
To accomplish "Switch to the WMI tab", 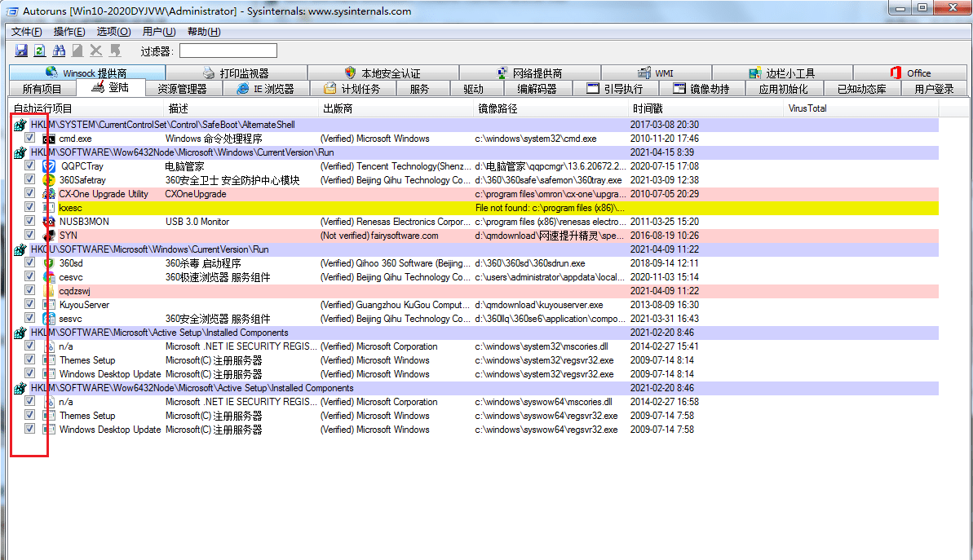I will (x=656, y=73).
